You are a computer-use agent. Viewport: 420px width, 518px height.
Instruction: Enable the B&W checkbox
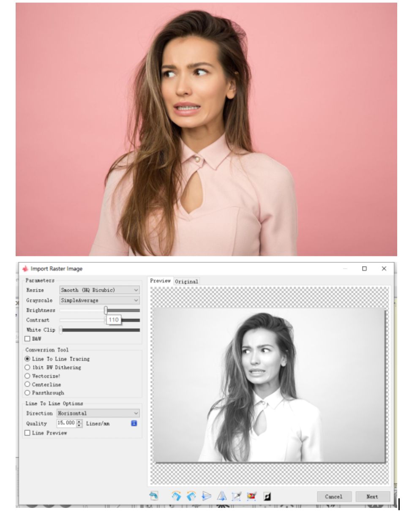pos(28,339)
